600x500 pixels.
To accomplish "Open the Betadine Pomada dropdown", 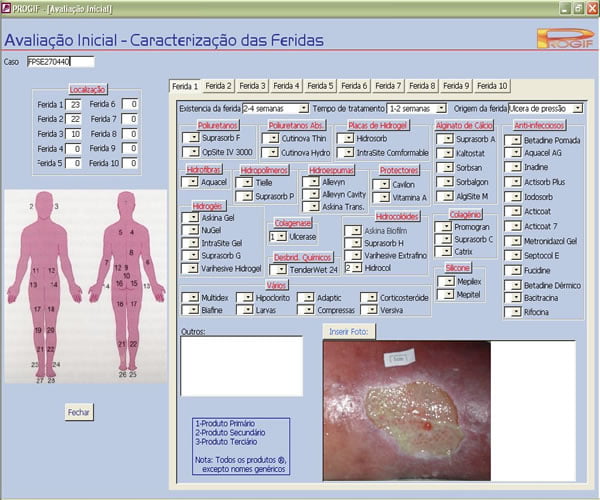I will (512, 140).
